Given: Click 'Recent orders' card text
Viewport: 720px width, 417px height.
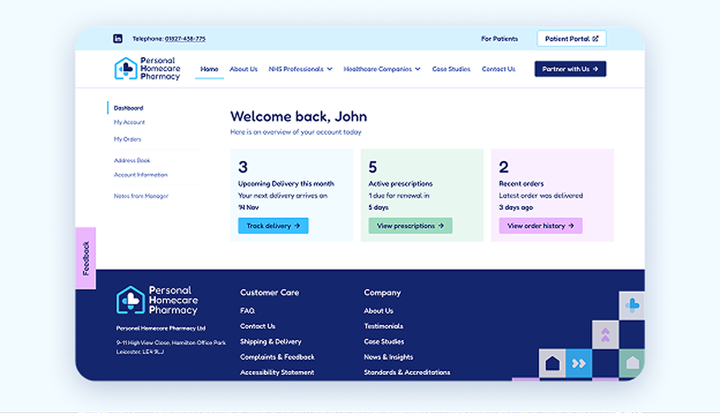Looking at the screenshot, I should pos(521,183).
